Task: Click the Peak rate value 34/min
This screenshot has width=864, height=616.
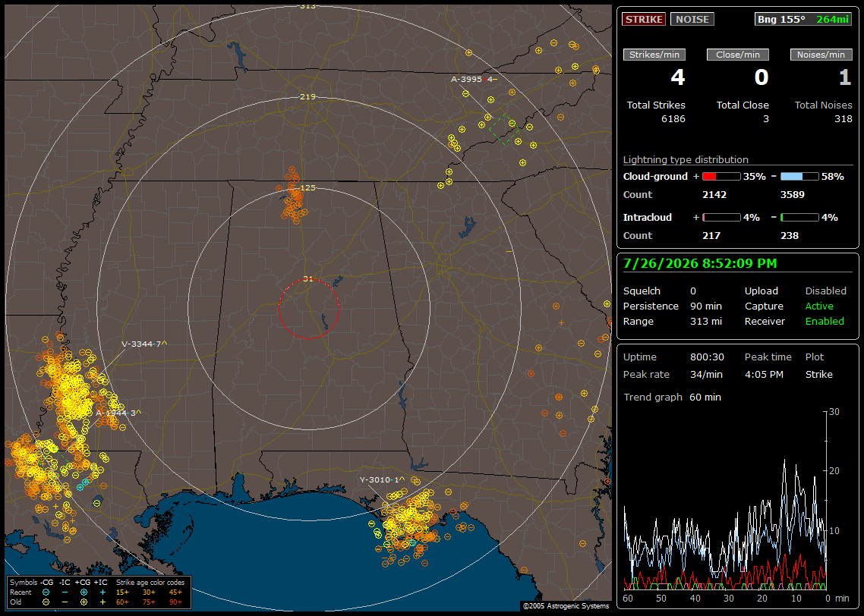Action: pos(707,374)
